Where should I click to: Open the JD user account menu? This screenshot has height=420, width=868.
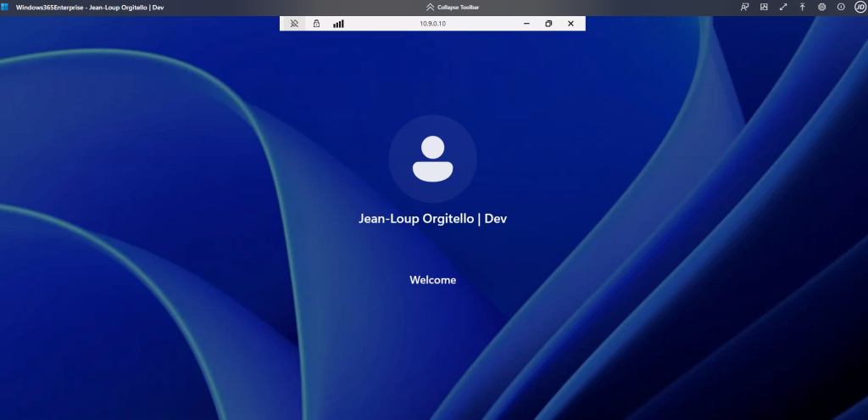pyautogui.click(x=859, y=7)
